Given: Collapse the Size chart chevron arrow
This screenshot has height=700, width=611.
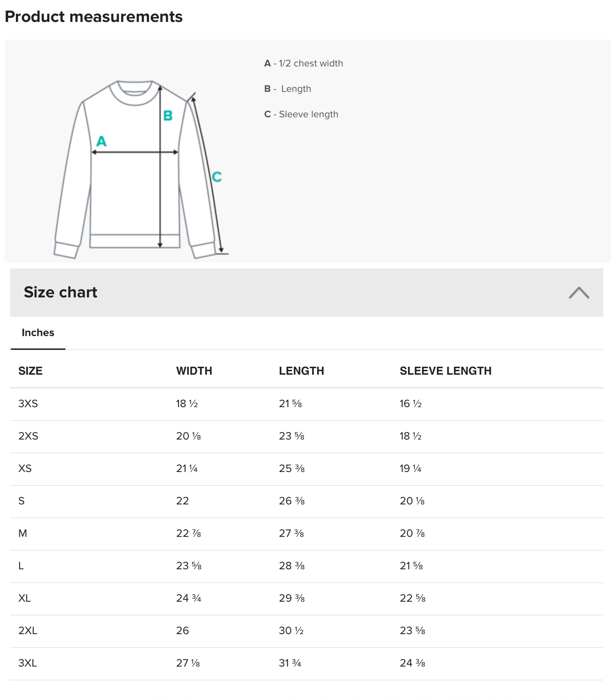Looking at the screenshot, I should pos(579,293).
